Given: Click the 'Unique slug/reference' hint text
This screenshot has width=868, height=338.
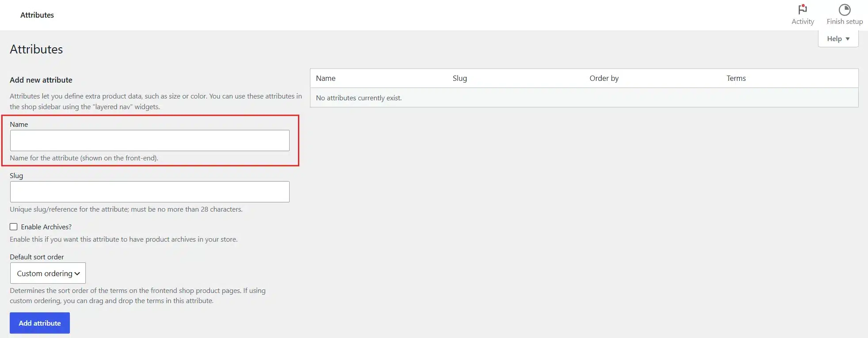Looking at the screenshot, I should [126, 209].
